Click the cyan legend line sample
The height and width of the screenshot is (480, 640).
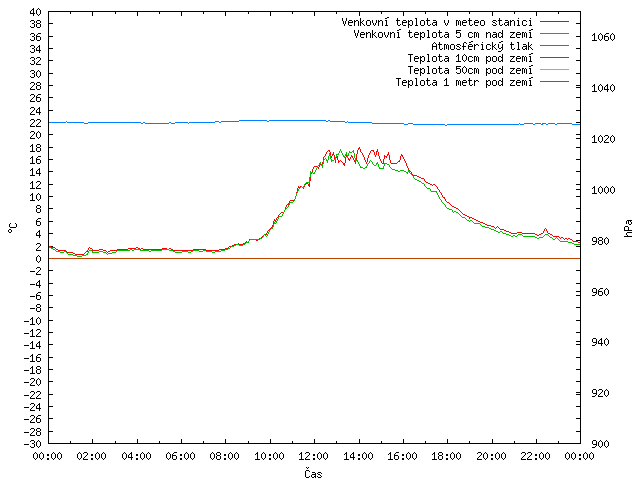554,70
